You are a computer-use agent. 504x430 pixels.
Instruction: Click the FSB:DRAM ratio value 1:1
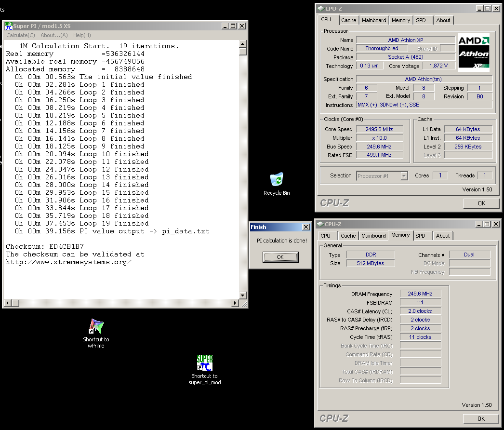(x=420, y=302)
